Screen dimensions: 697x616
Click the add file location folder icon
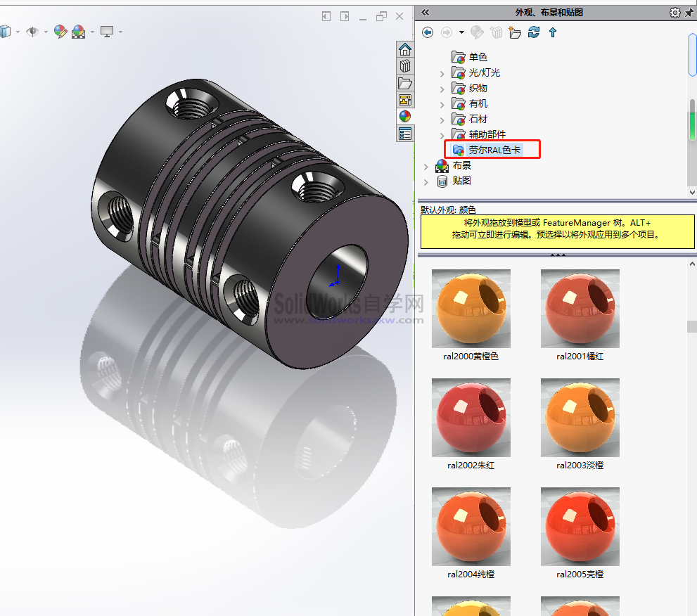[x=515, y=32]
